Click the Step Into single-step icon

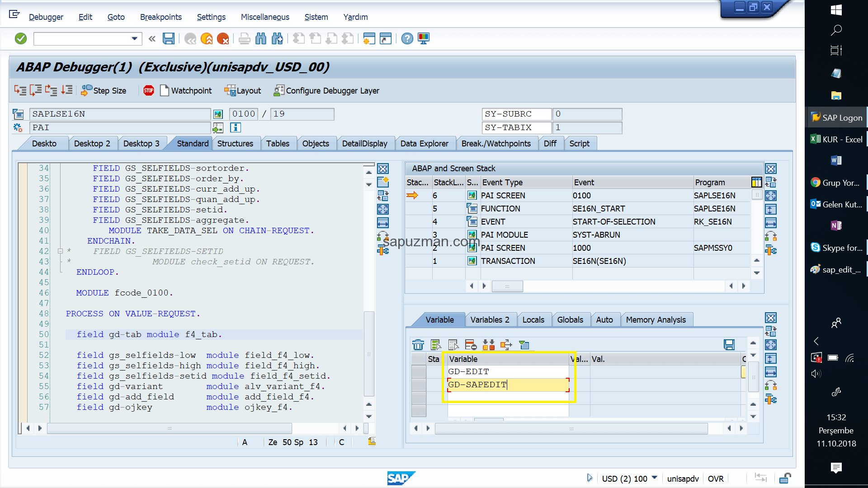20,90
